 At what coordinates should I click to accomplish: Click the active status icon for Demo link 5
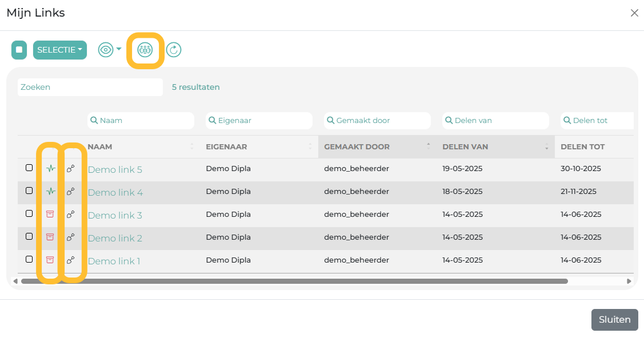pos(50,169)
